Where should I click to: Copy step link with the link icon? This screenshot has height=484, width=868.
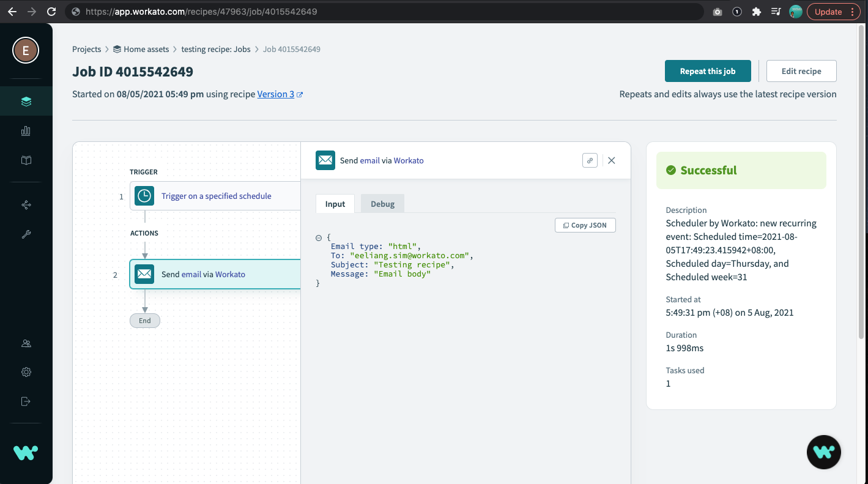coord(590,160)
